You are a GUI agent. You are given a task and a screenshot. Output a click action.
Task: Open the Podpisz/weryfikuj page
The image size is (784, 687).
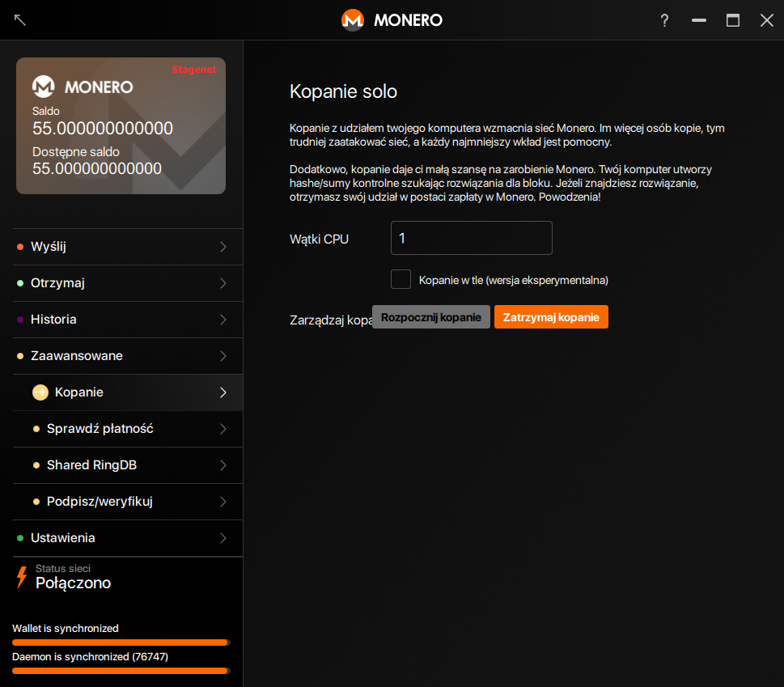(128, 502)
